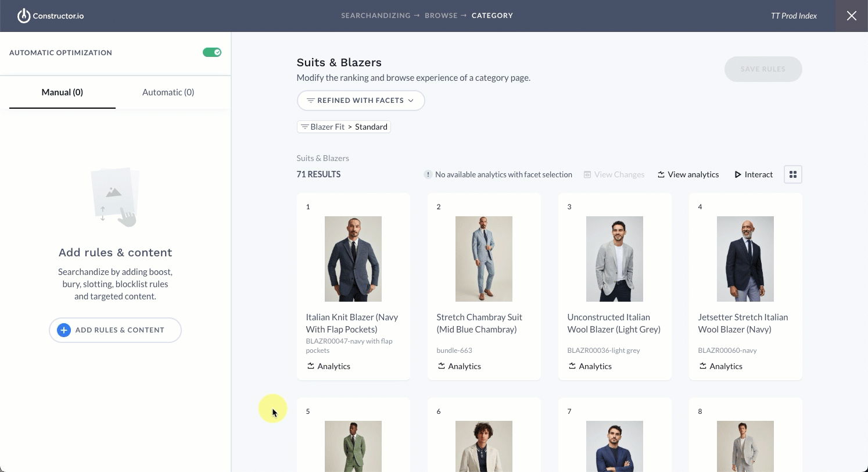Go to Browse breadcrumb

441,16
